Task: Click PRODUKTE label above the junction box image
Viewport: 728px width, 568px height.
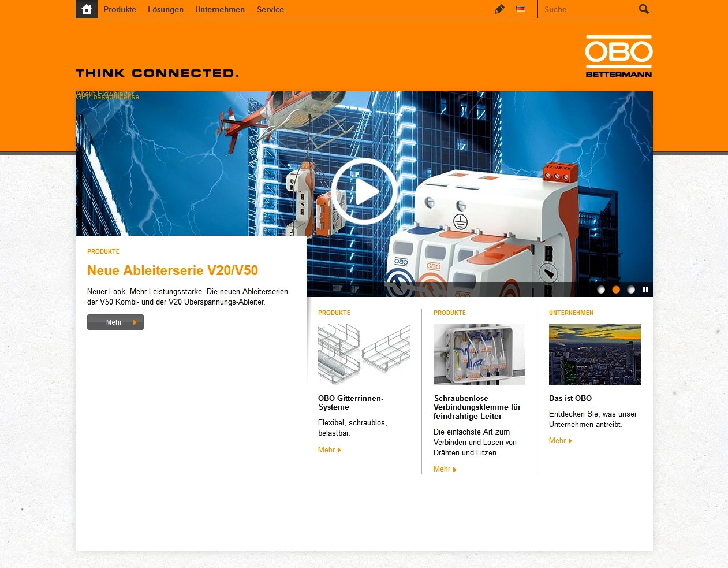Action: pos(450,313)
